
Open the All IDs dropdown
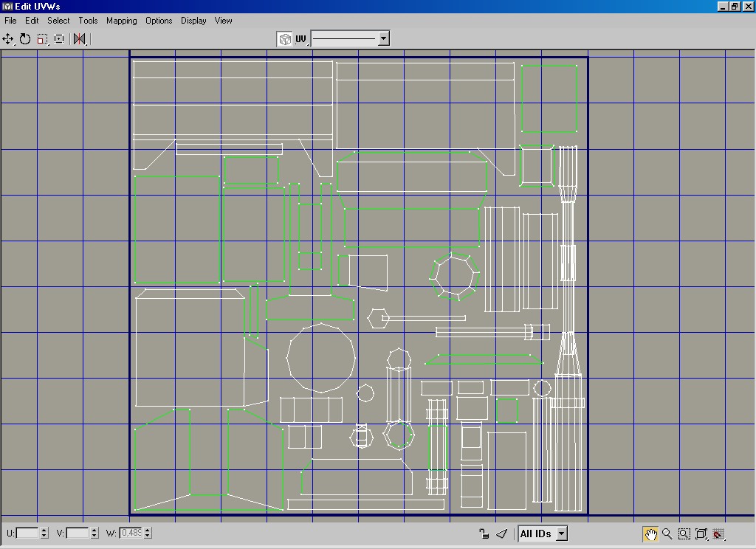click(x=561, y=534)
